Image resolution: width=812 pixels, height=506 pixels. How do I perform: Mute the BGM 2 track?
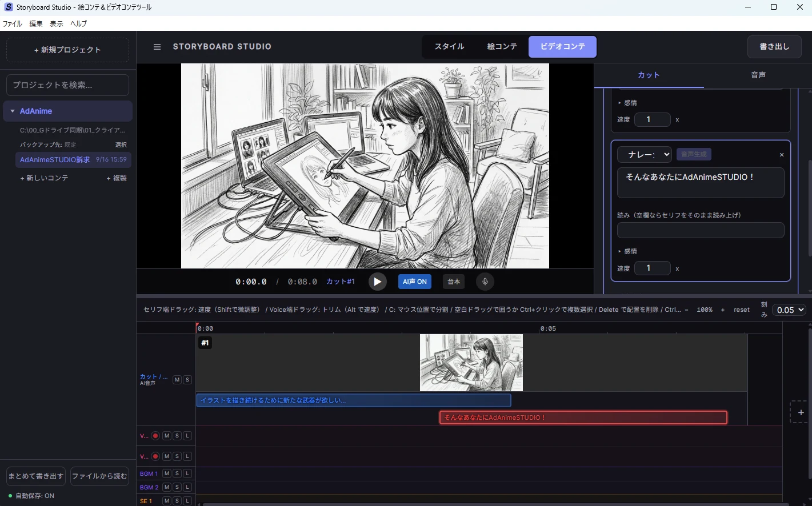click(167, 487)
